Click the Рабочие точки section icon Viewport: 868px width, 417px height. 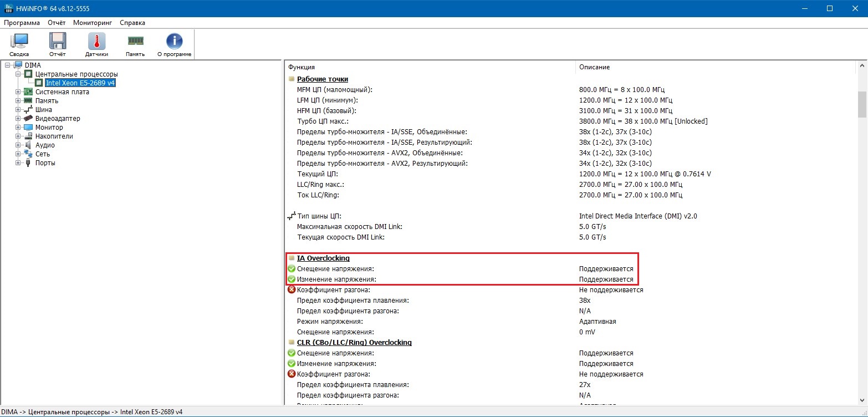coord(292,79)
